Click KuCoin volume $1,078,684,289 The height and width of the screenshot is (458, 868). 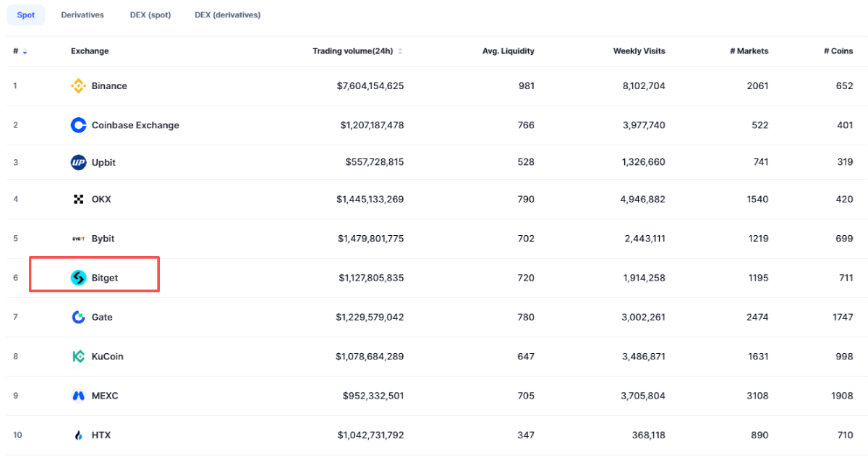[370, 357]
